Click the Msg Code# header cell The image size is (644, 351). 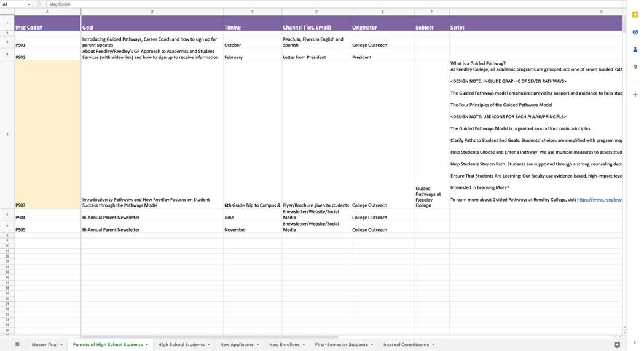(x=47, y=23)
